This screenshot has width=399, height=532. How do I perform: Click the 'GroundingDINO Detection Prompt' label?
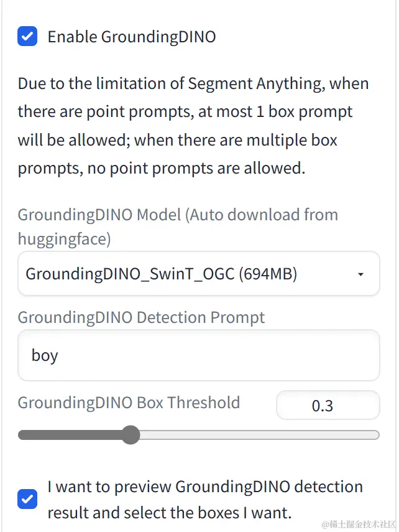(x=141, y=317)
